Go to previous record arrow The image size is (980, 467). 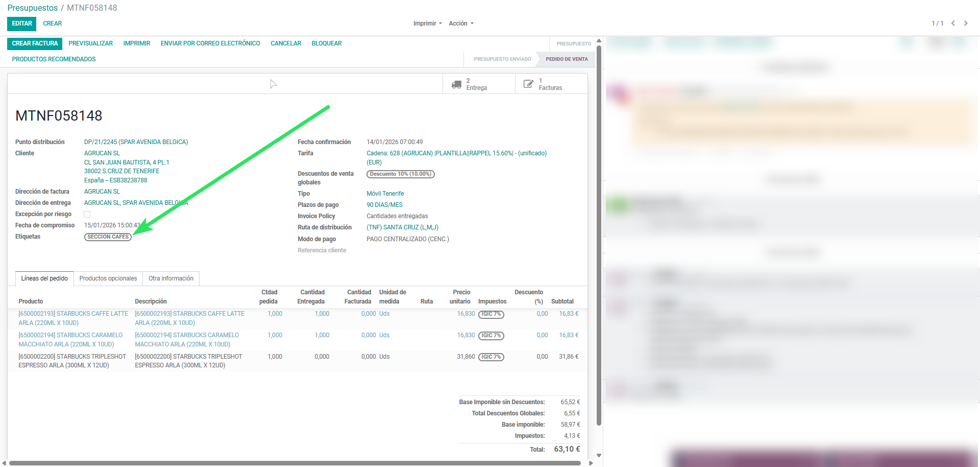(x=953, y=24)
